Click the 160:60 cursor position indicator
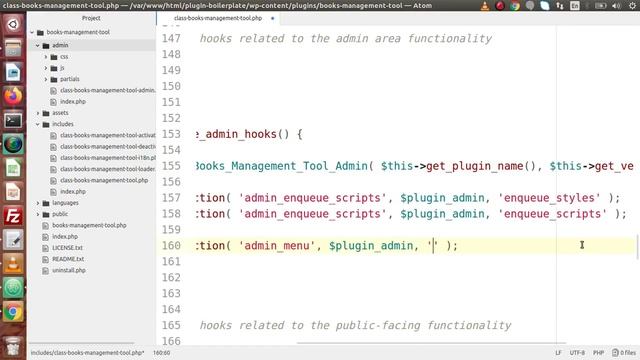The height and width of the screenshot is (360, 640). click(x=162, y=353)
